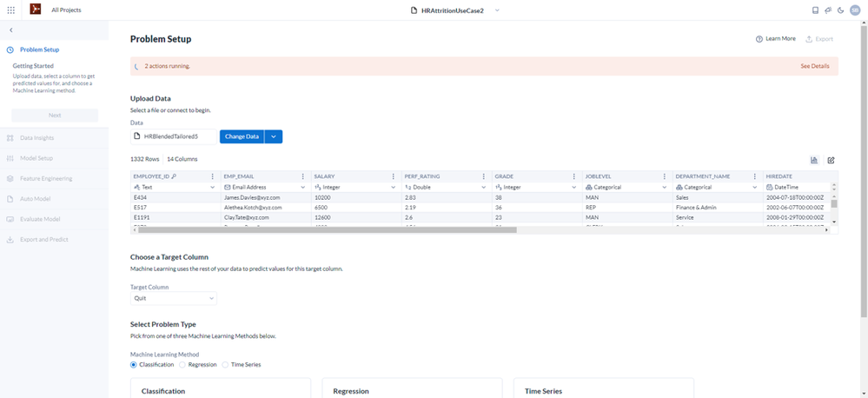
Task: Select the Regression radio button
Action: tap(182, 365)
